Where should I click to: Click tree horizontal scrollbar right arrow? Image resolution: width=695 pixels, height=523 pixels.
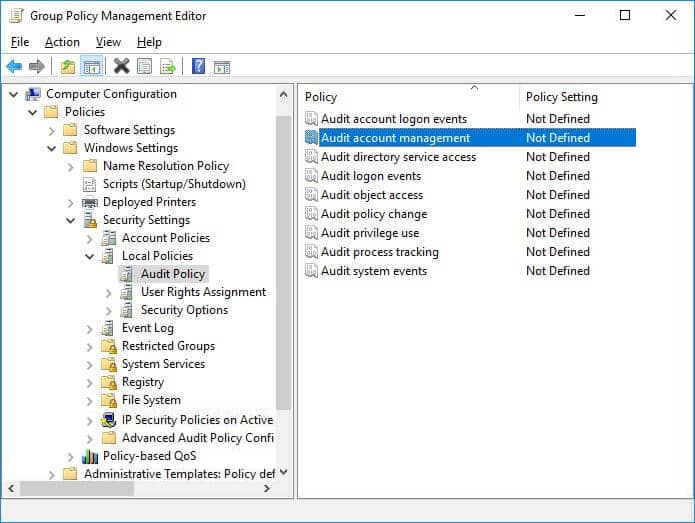click(x=266, y=488)
